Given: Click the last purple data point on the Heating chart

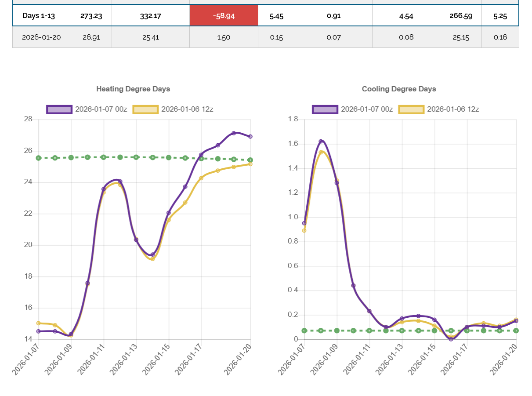Looking at the screenshot, I should pos(250,137).
